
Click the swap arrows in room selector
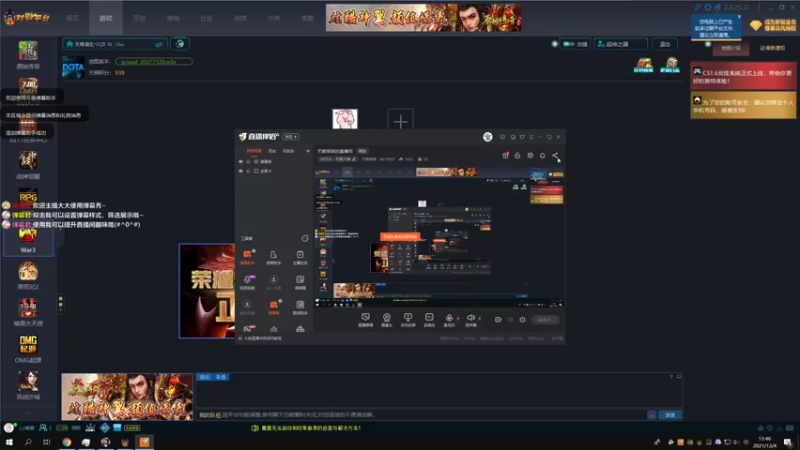(159, 44)
